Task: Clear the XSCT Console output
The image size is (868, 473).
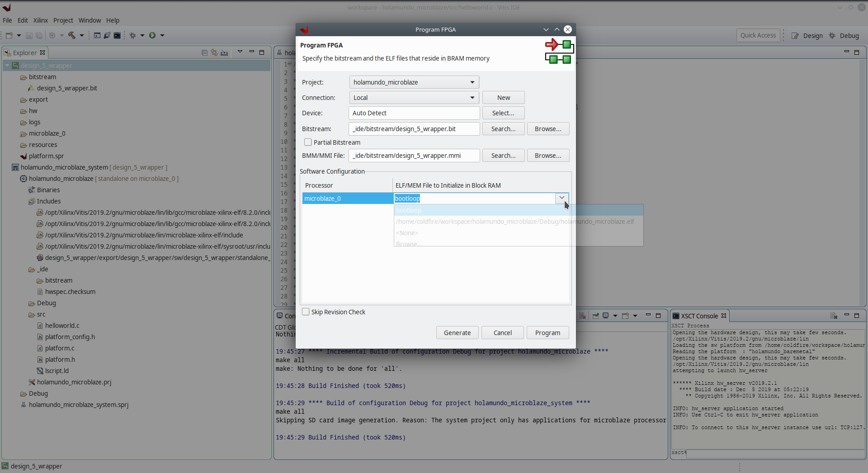Action: tap(834, 316)
